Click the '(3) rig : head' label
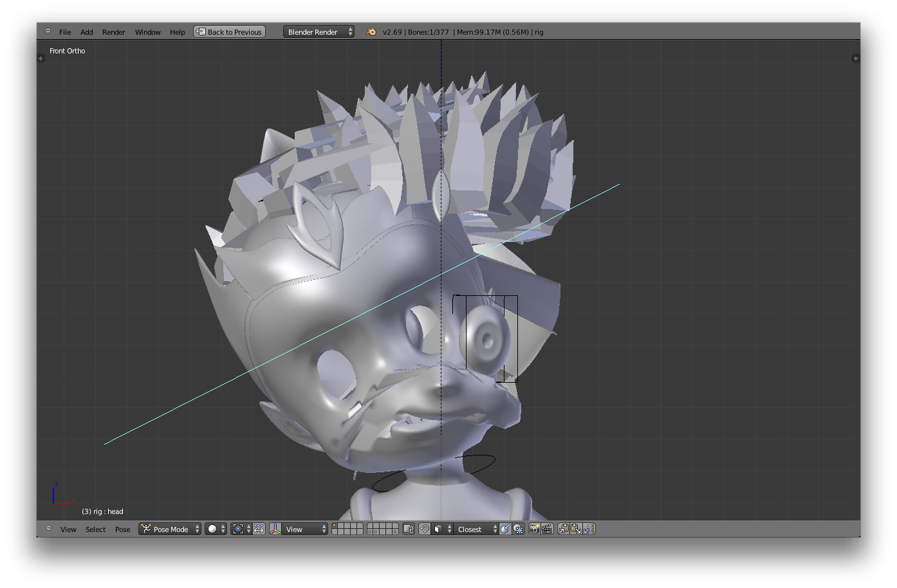Screen dimensions: 897x588 (102, 511)
